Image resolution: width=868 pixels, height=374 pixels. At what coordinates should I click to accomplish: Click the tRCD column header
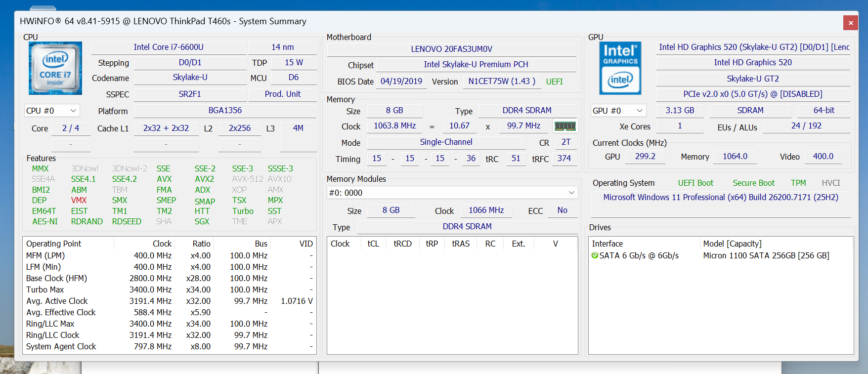coord(402,244)
